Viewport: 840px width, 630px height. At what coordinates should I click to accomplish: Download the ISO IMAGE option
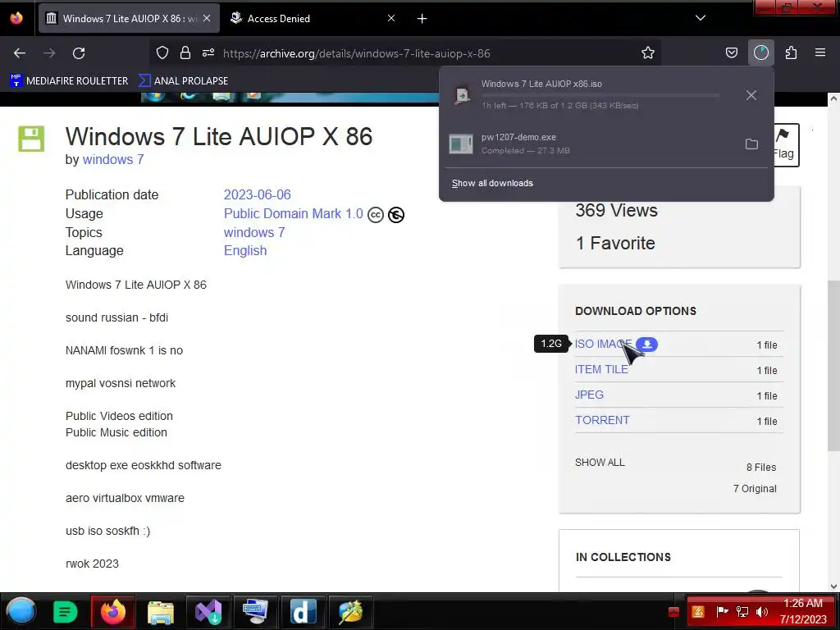tap(603, 344)
